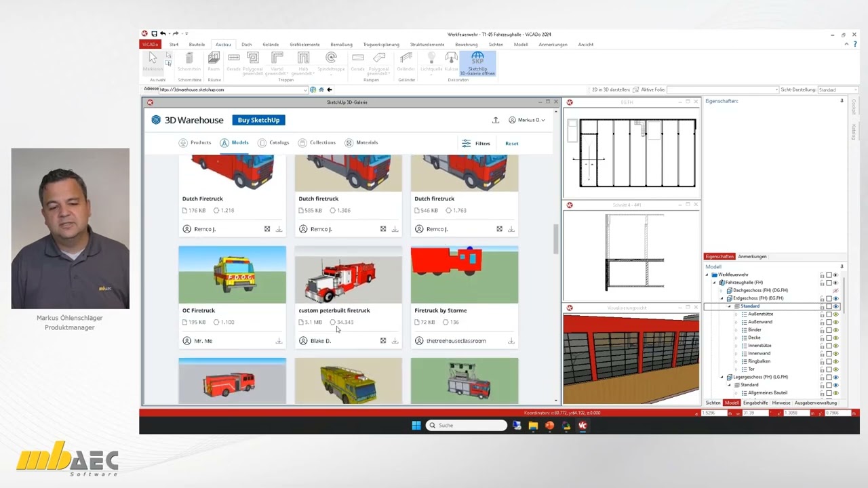
Task: Tick the checkbox in the Binder row
Action: coord(829,330)
